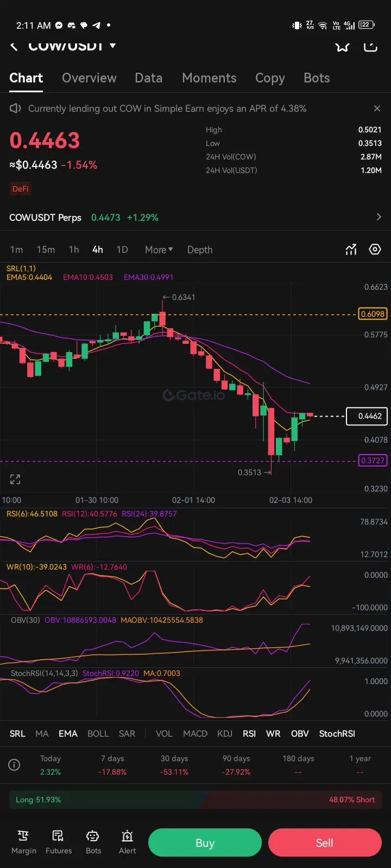Tap the 7 days -17.88% performance

[112, 765]
